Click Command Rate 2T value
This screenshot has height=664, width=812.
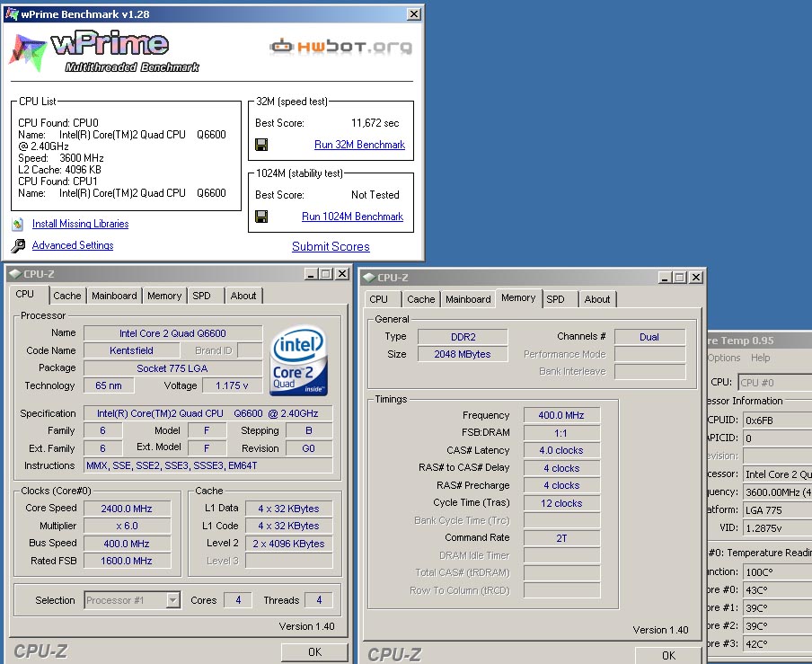coord(561,538)
